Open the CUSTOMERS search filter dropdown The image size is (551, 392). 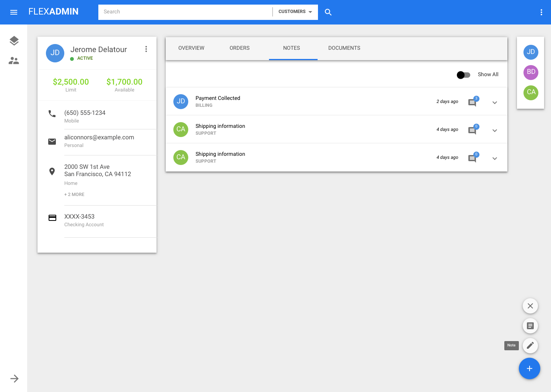click(x=295, y=12)
